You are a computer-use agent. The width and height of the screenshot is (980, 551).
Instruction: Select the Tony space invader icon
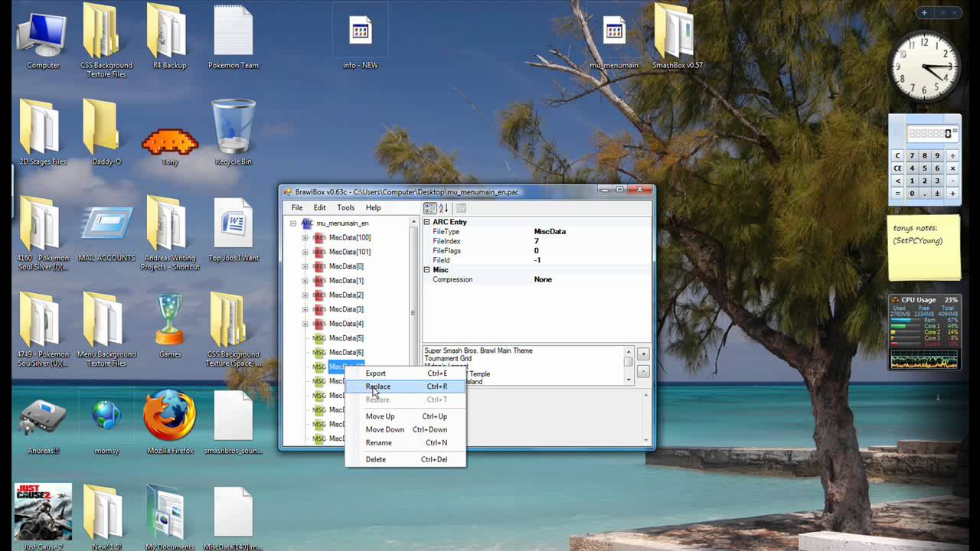tap(170, 145)
